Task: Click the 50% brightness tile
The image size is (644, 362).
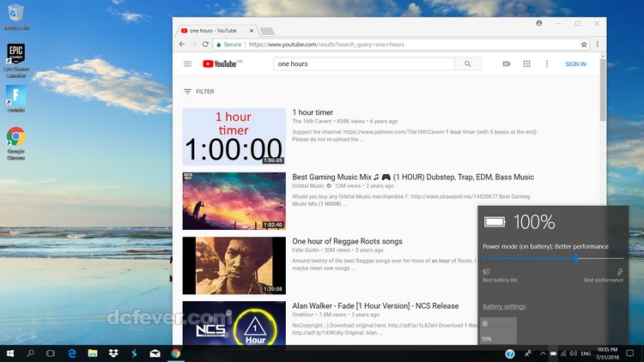Action: (x=498, y=331)
